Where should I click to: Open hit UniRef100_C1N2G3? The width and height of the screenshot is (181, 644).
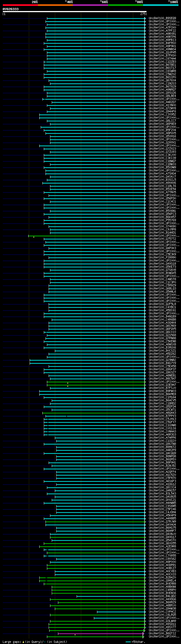(x=162, y=83)
